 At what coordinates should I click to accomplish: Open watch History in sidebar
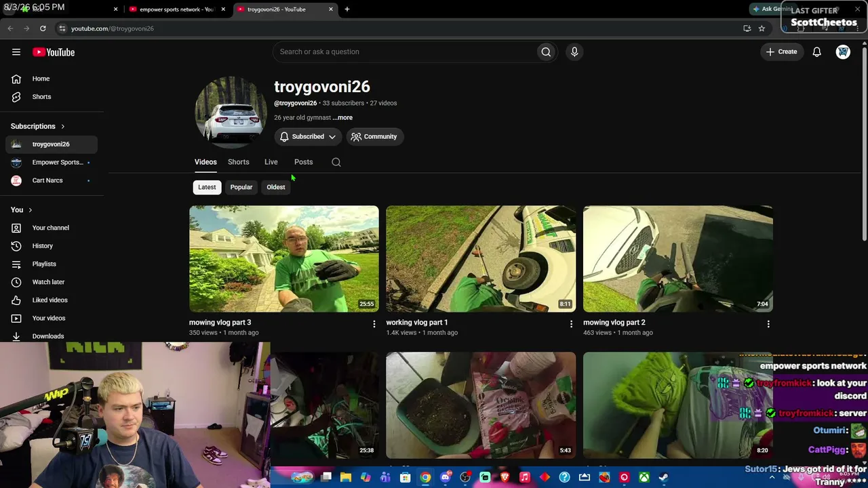click(x=52, y=246)
